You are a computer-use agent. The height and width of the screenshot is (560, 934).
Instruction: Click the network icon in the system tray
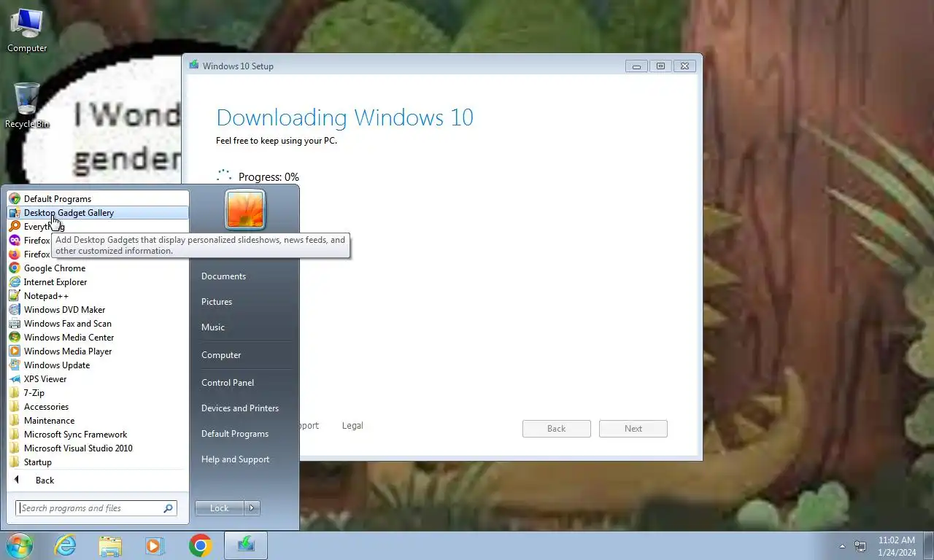(860, 546)
